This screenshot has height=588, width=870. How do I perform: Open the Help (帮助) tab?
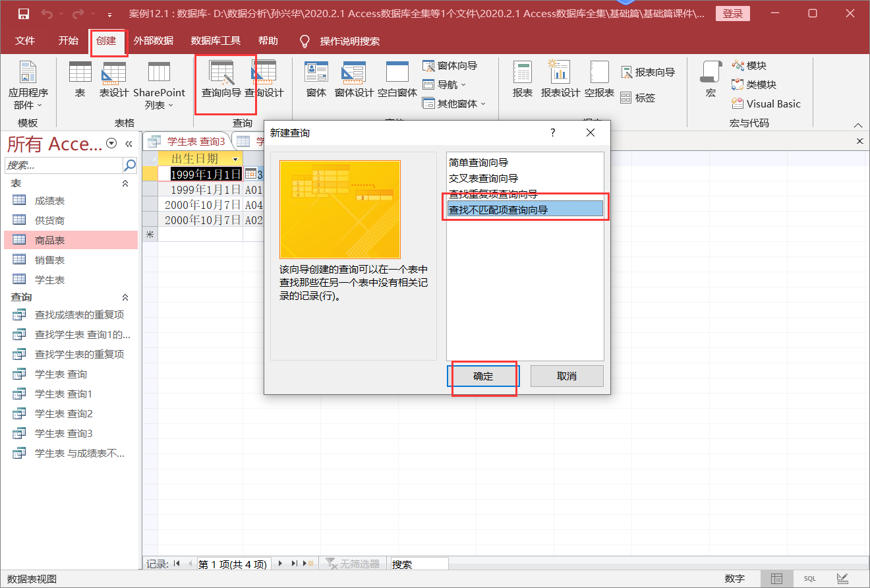[x=268, y=41]
